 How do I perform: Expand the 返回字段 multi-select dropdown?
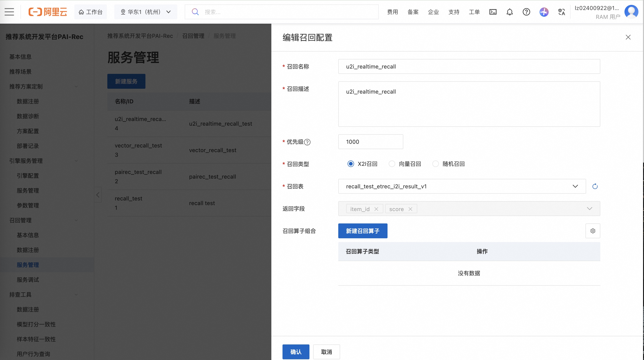coord(589,209)
